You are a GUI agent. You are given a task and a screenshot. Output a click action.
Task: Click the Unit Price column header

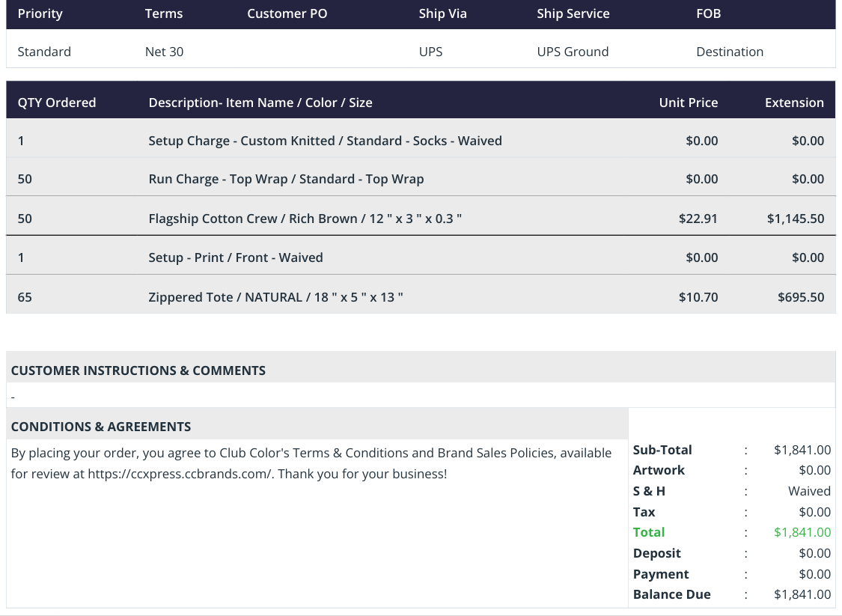coord(689,103)
